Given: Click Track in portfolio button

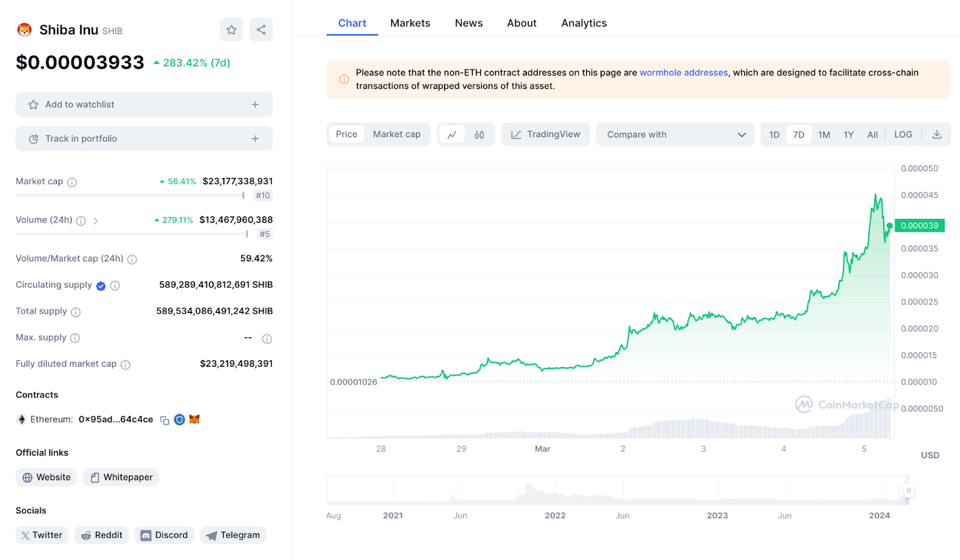Looking at the screenshot, I should click(144, 139).
